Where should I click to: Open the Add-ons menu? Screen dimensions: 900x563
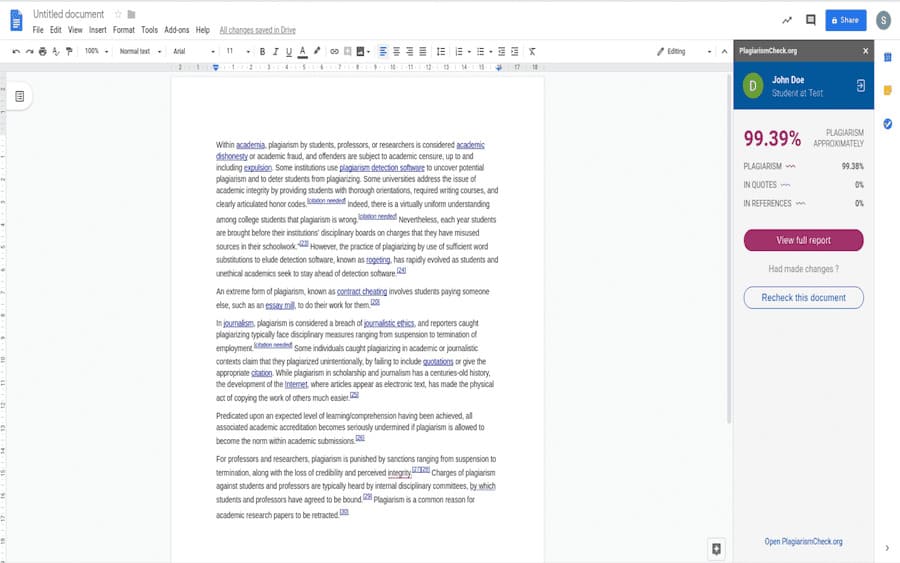click(x=176, y=30)
